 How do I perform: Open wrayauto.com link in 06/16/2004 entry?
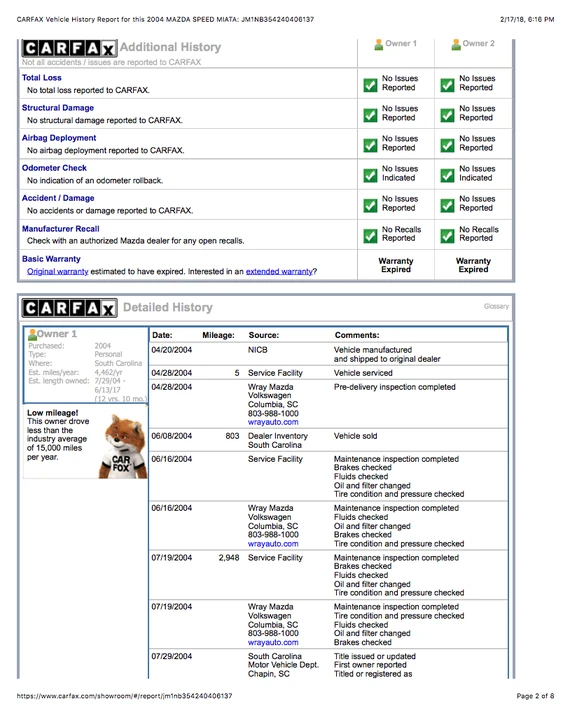point(273,544)
